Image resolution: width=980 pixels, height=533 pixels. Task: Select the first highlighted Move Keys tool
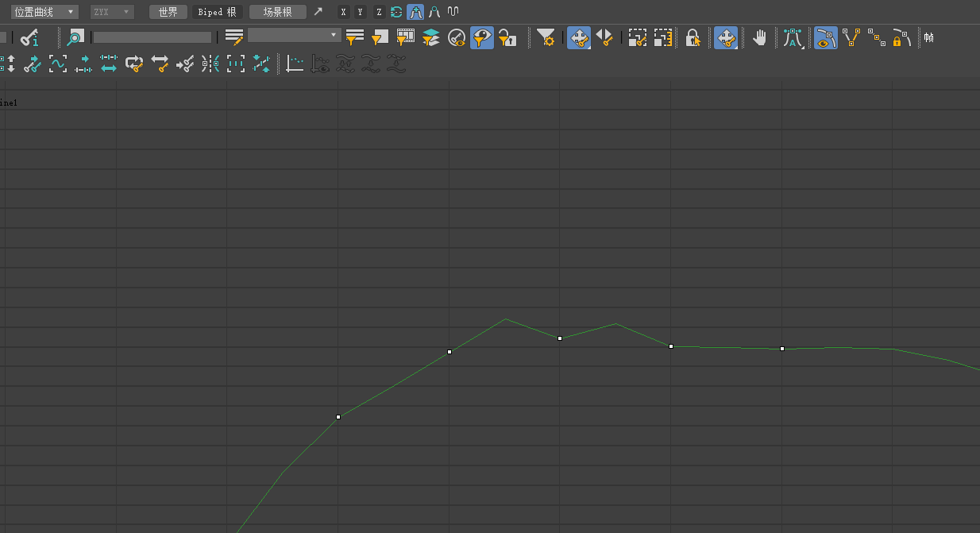(x=579, y=37)
